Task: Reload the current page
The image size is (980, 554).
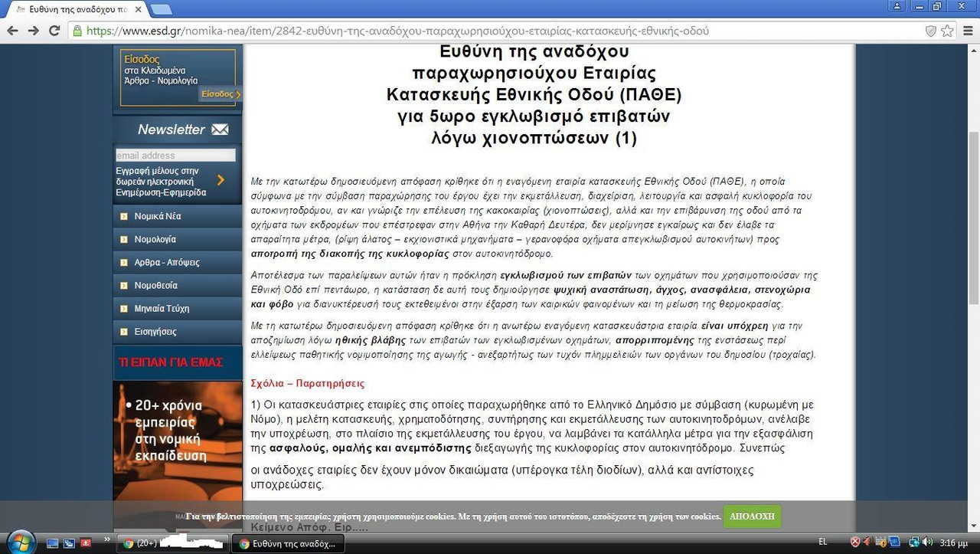Action: pos(54,31)
